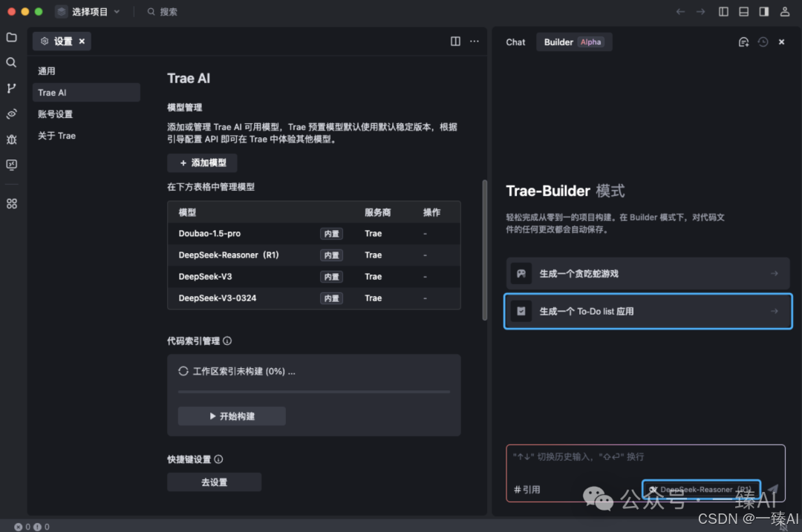Select the DeepSeek-V3 model row
The height and width of the screenshot is (532, 802).
[x=313, y=277]
